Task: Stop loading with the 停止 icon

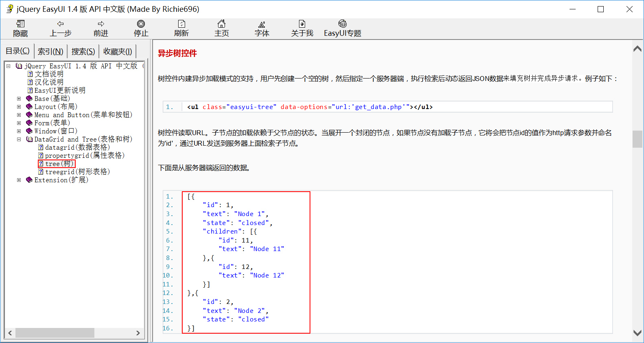Action: click(x=141, y=24)
